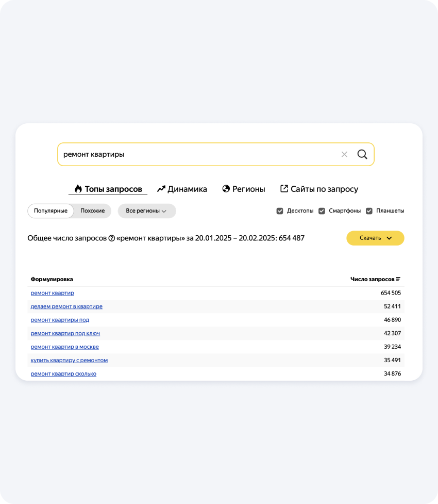Click the globe icon for Регионы
The height and width of the screenshot is (504, 438).
click(x=226, y=189)
